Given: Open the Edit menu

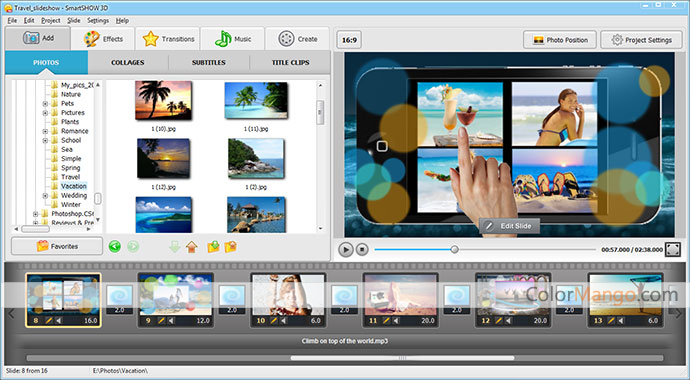Looking at the screenshot, I should tap(29, 20).
